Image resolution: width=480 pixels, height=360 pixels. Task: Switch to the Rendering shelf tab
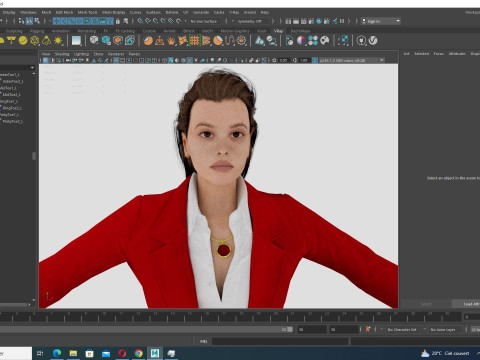(x=87, y=31)
